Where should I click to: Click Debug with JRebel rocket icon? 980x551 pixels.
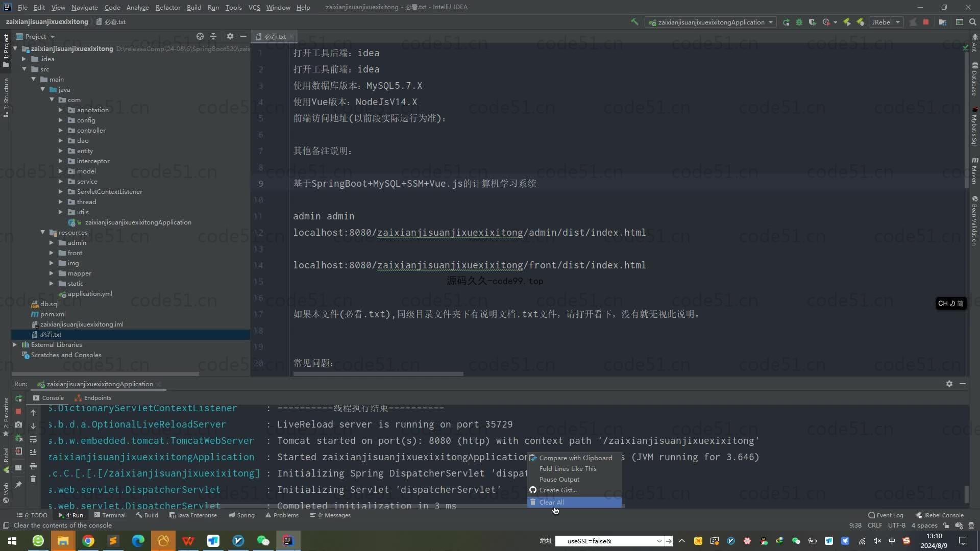[861, 22]
